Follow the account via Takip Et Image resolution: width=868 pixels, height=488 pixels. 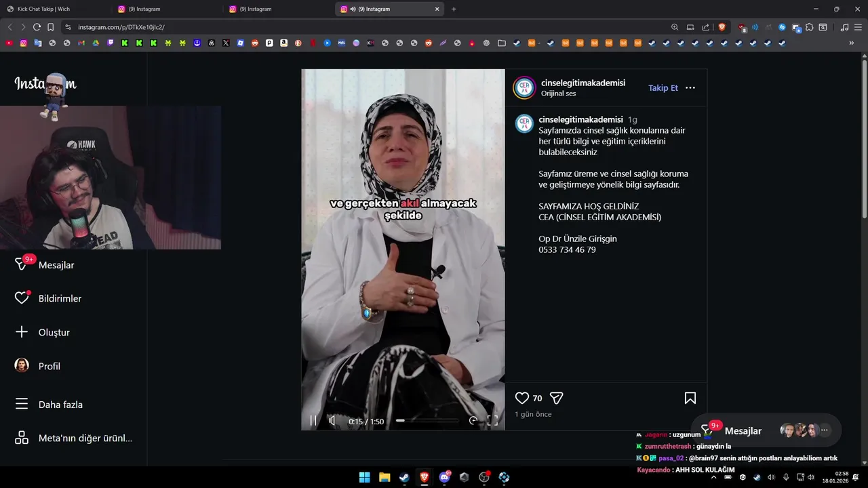point(663,88)
